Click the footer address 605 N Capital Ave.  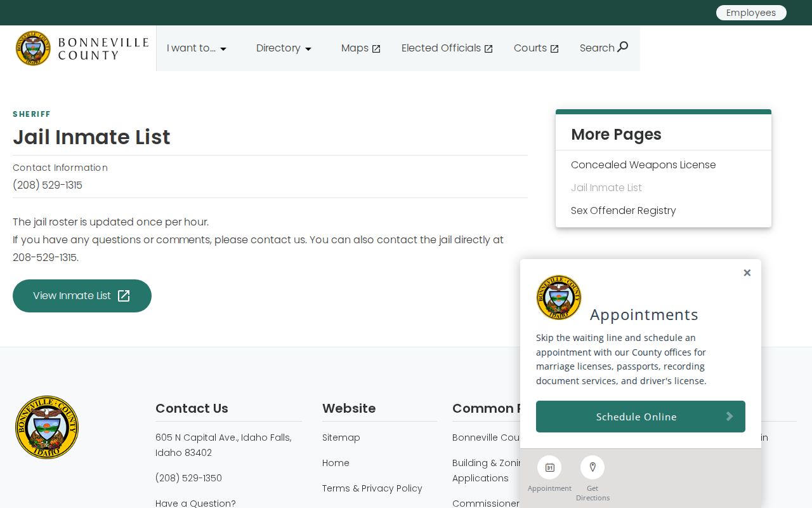223,445
